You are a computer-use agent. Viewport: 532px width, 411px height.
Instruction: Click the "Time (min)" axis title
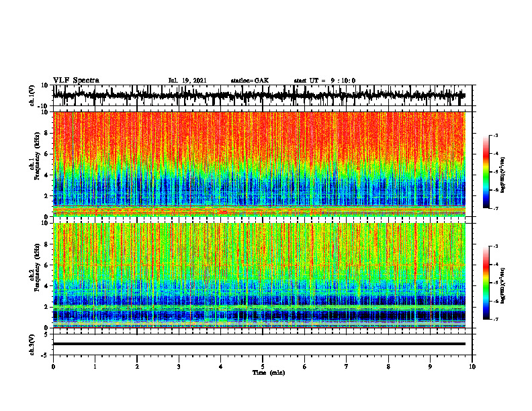[269, 373]
